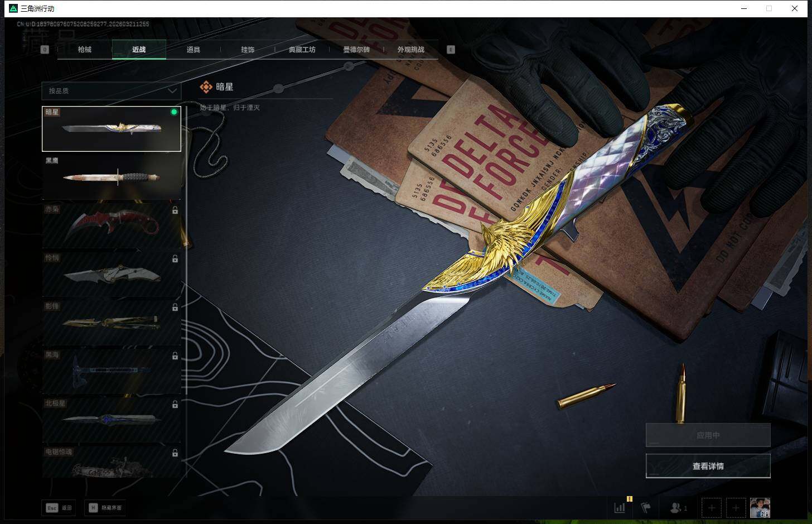
Task: Click the H 隐藏界面 button
Action: point(106,508)
